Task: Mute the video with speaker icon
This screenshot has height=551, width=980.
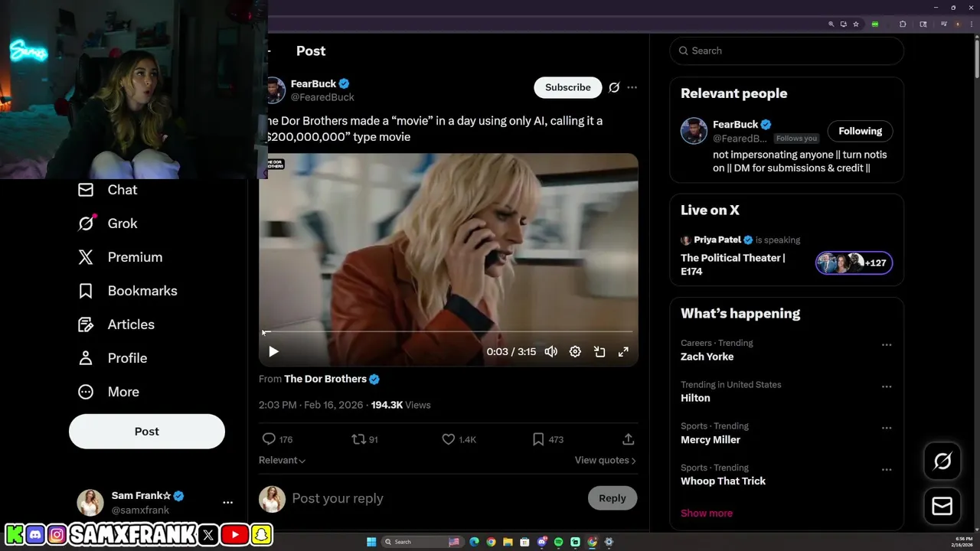Action: pos(550,351)
